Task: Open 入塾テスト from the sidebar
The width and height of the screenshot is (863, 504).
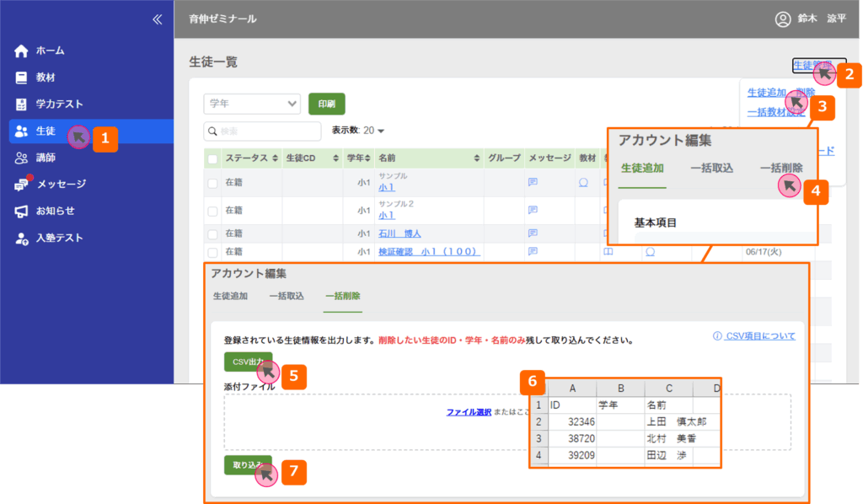Action: click(22, 239)
